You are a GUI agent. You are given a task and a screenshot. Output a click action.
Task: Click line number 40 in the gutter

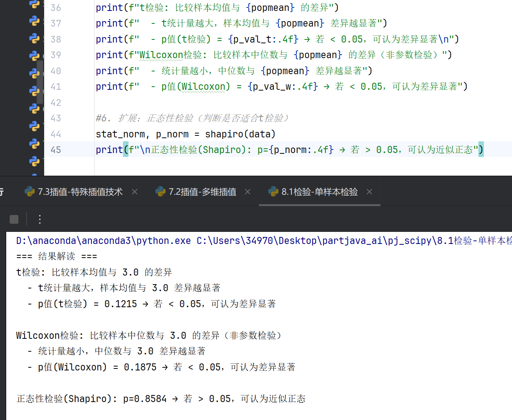click(56, 71)
